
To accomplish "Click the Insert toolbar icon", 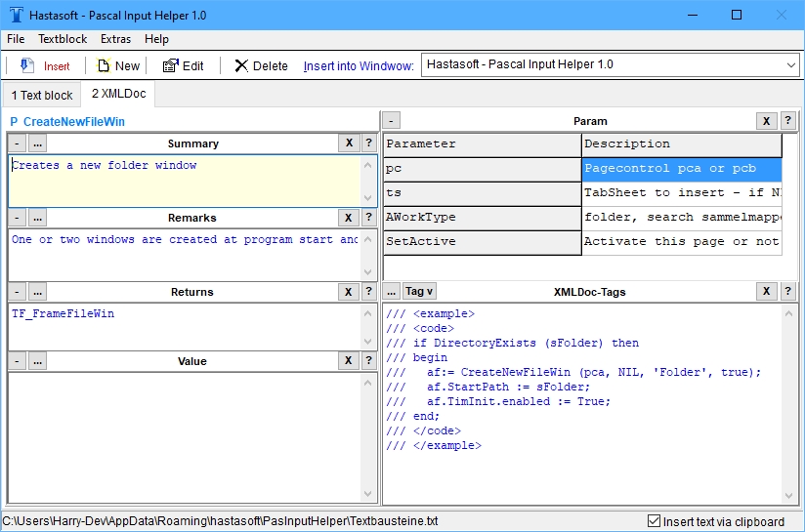I will coord(26,65).
